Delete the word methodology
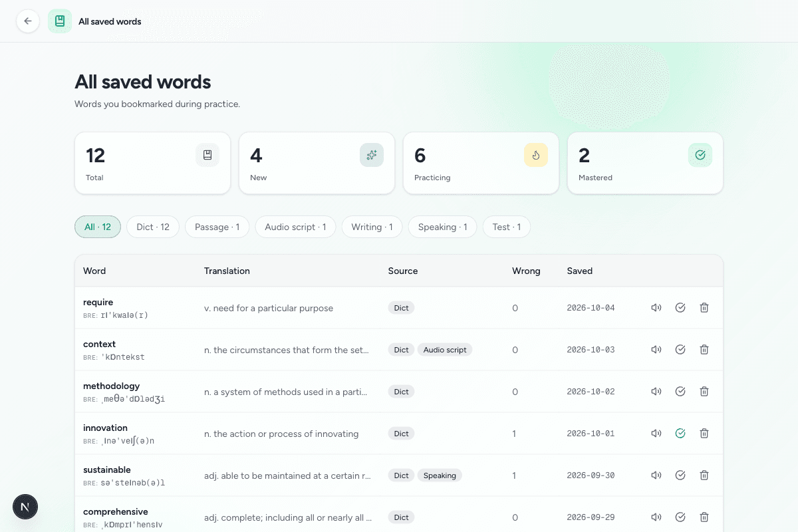Image resolution: width=798 pixels, height=532 pixels. (x=704, y=392)
